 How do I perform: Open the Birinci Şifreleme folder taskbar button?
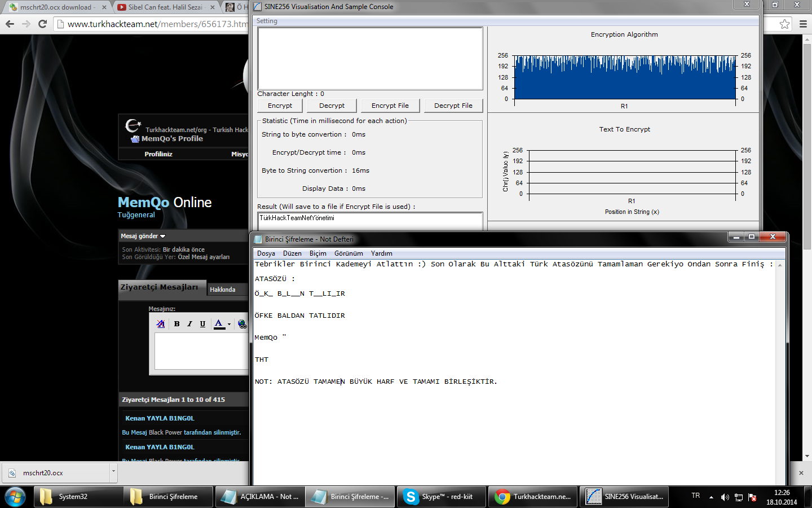click(x=169, y=497)
